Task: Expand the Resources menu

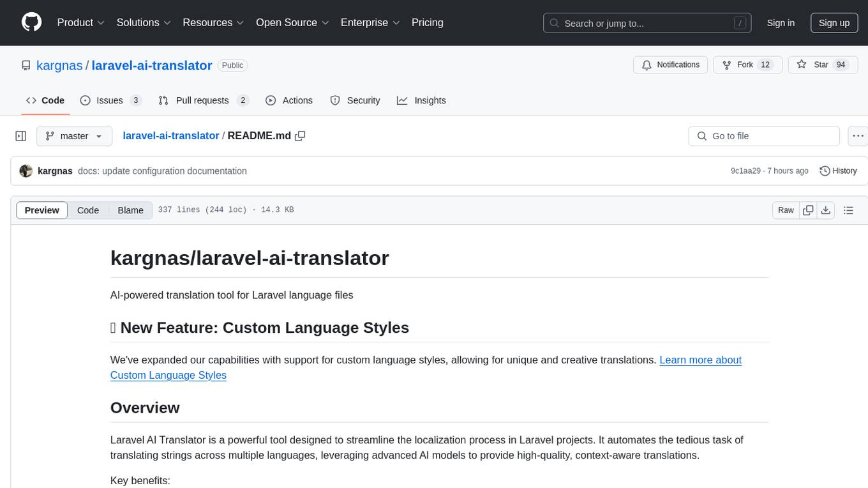Action: (213, 22)
